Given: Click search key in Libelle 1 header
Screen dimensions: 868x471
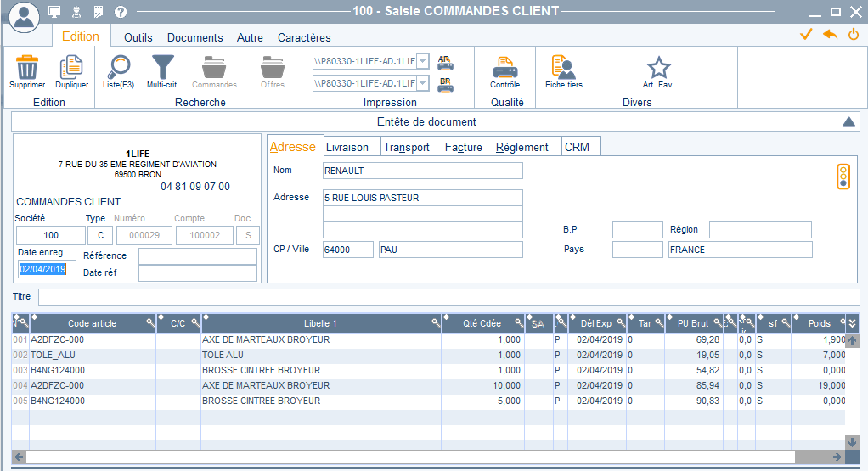Looking at the screenshot, I should tap(436, 322).
